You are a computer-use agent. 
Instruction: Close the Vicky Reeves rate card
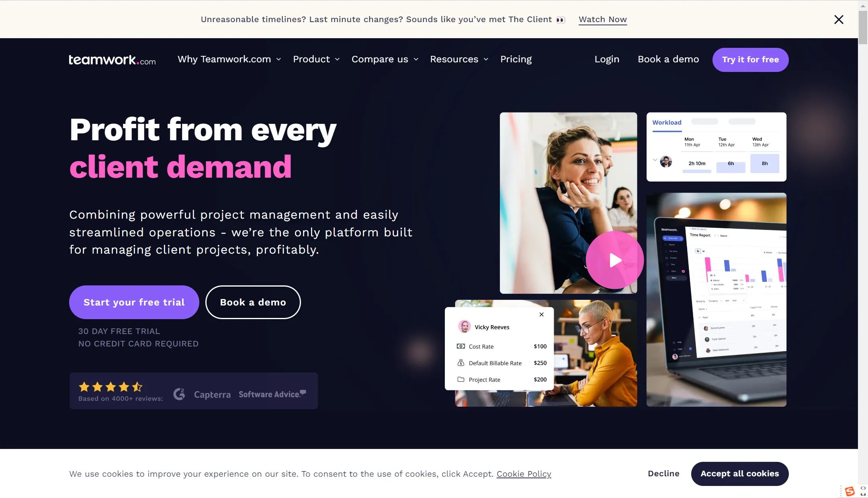[542, 314]
